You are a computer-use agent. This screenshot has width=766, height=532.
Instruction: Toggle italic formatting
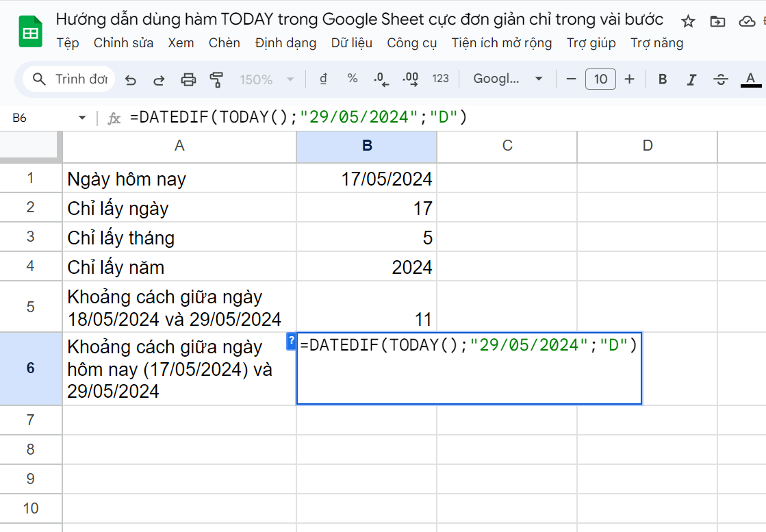point(691,79)
